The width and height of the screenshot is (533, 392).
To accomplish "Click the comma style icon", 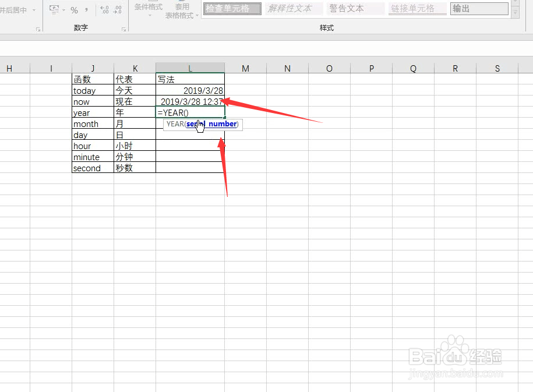I will click(86, 10).
